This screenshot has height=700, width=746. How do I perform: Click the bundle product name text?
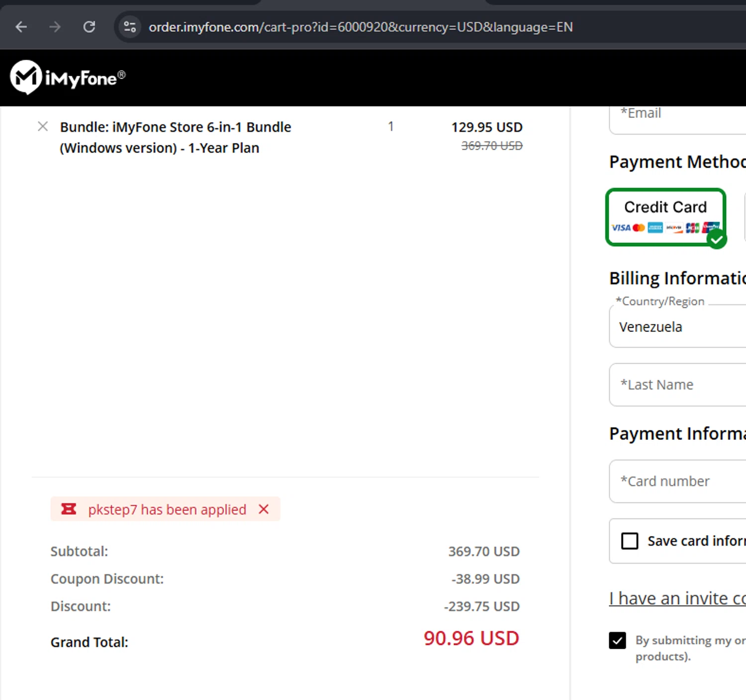[x=175, y=137]
